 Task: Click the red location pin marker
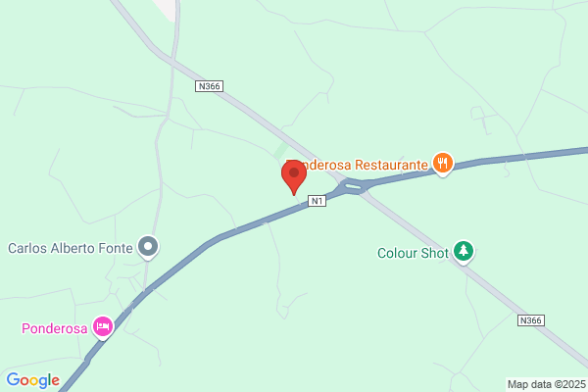[294, 176]
